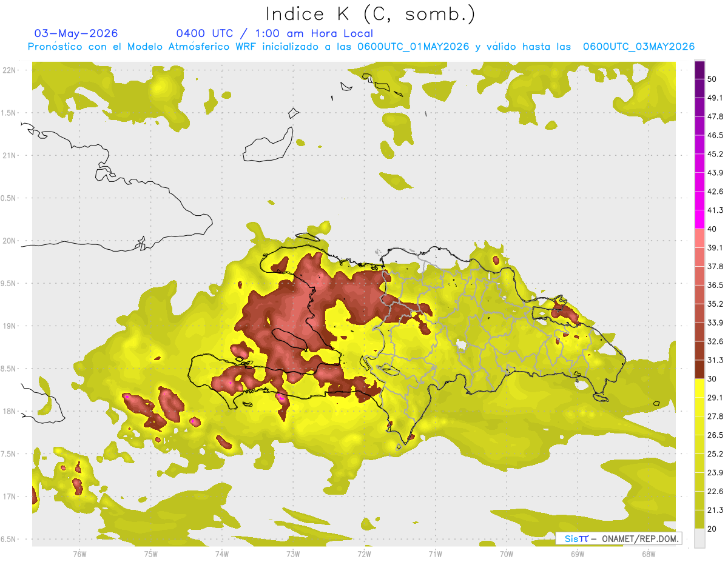The width and height of the screenshot is (728, 562).
Task: Click the 03-May-2026 date label
Action: point(76,33)
